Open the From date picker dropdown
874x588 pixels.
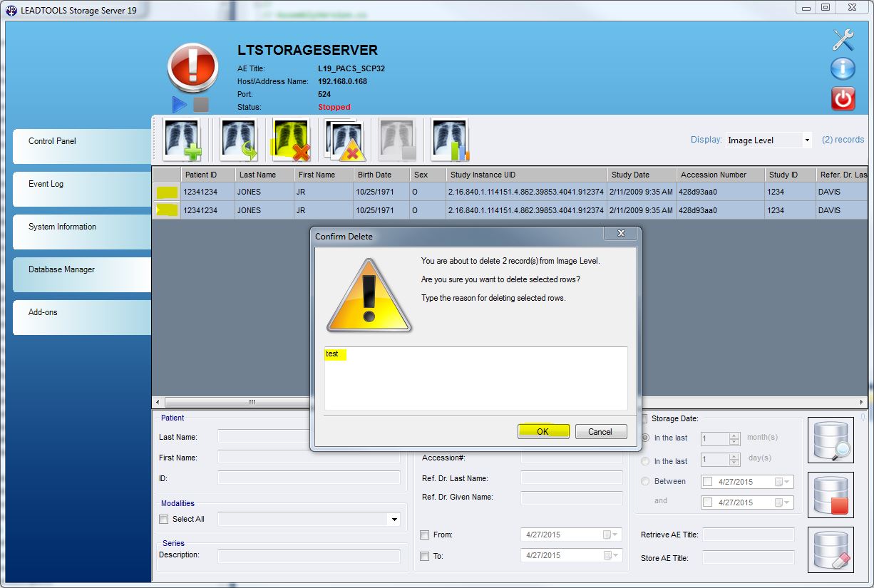point(612,535)
